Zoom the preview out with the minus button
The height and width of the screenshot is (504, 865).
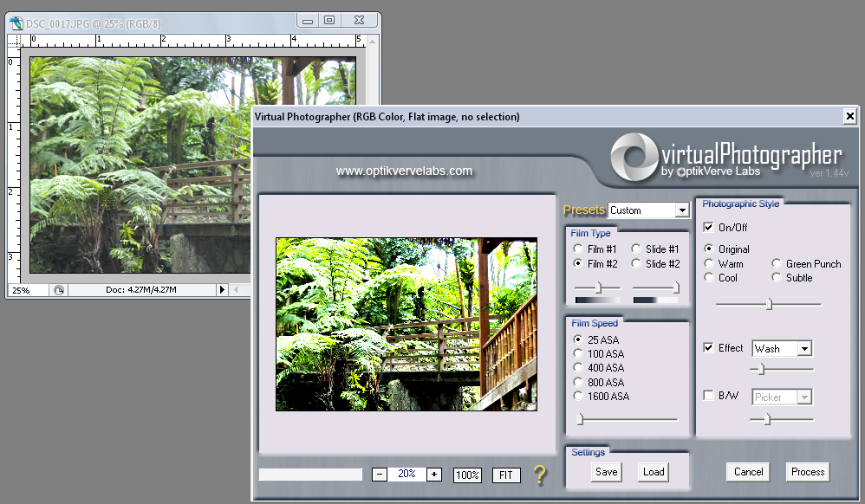point(379,475)
